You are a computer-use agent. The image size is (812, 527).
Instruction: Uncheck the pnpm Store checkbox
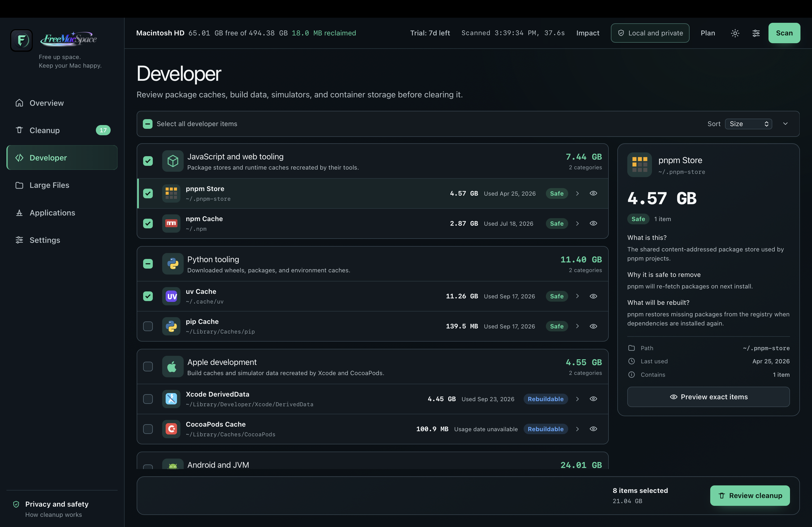[x=148, y=193]
